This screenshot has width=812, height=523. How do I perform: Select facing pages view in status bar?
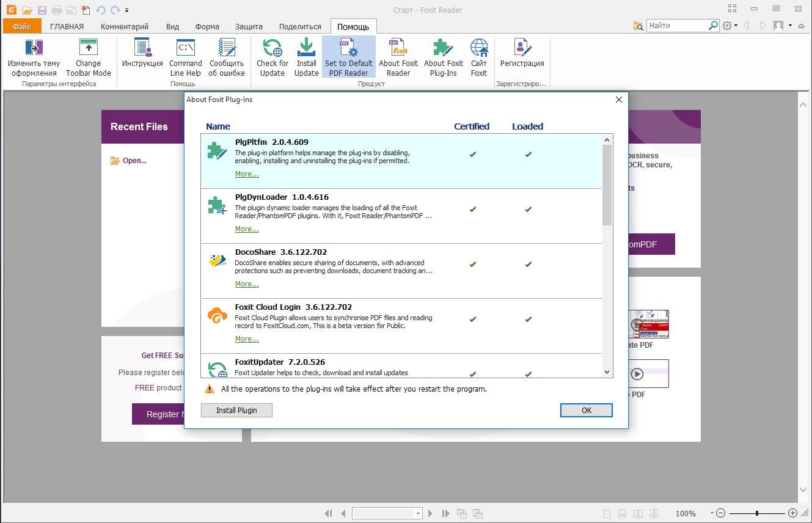[638, 514]
